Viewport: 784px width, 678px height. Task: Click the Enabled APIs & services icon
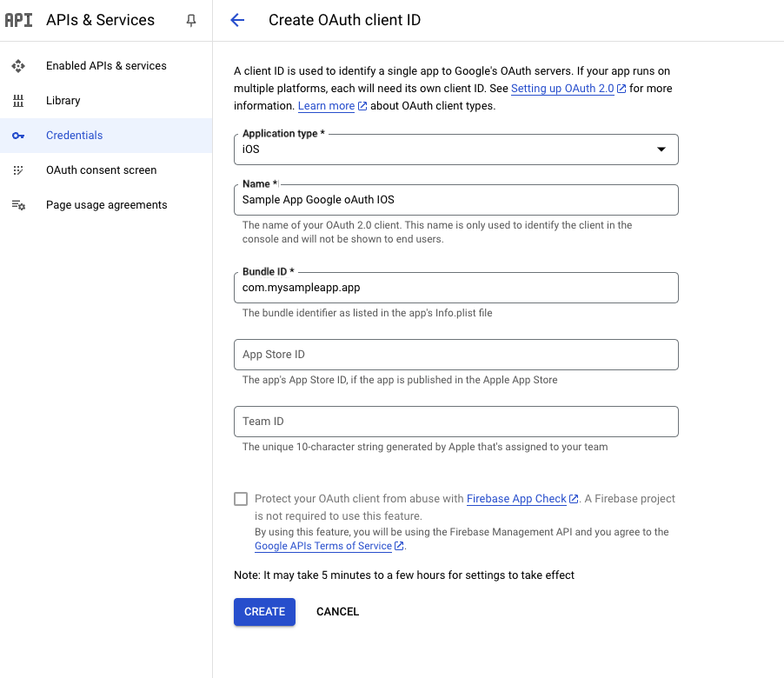pyautogui.click(x=18, y=66)
